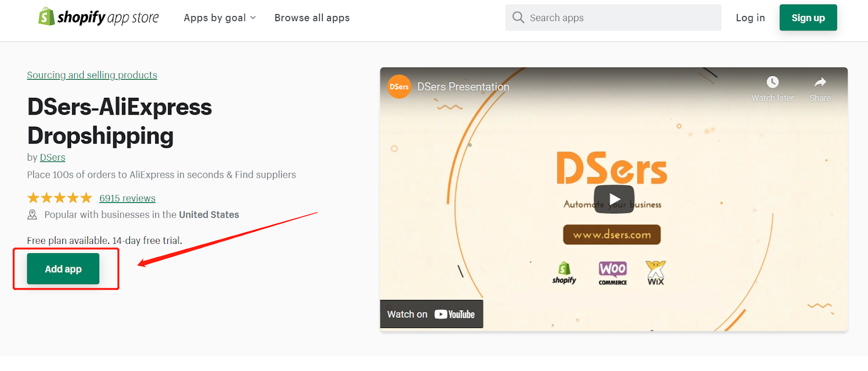
Task: Open Watch on YouTube link
Action: point(431,314)
